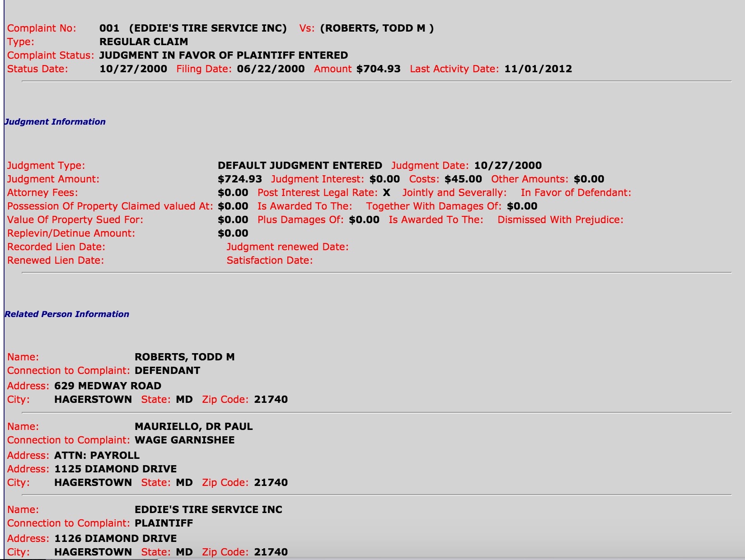Click the ATTN: PAYROLL address line
Viewport: 745px width, 560px height.
97,455
